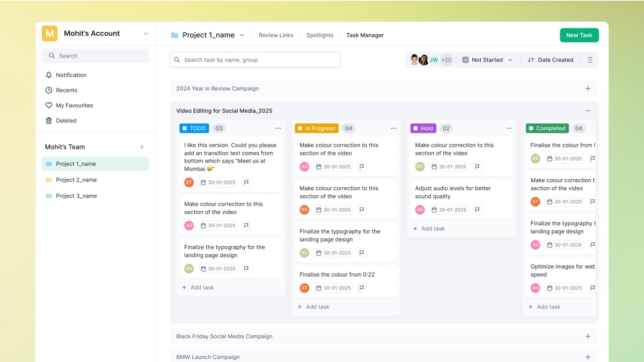Click the In Progress count badge 04
644x362 pixels.
click(x=348, y=128)
